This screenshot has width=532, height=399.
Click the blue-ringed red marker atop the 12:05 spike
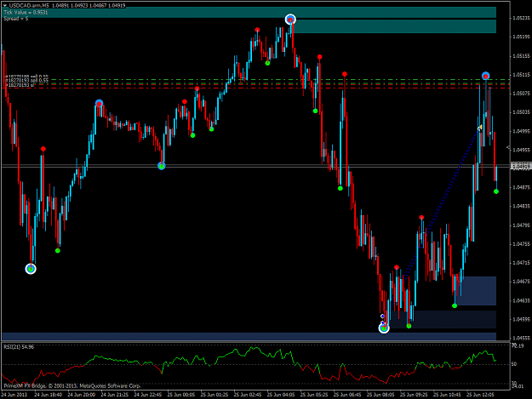point(485,76)
